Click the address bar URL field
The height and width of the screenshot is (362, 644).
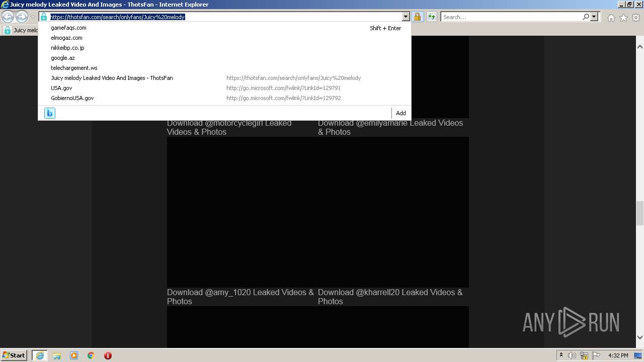click(220, 17)
